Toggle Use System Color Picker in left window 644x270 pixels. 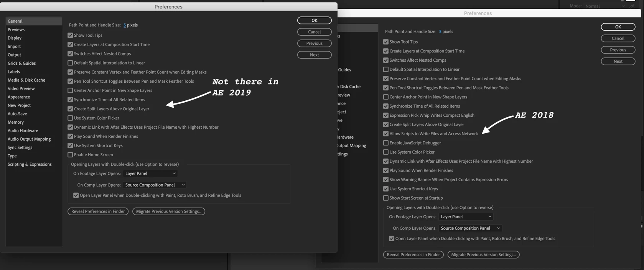[x=70, y=118]
